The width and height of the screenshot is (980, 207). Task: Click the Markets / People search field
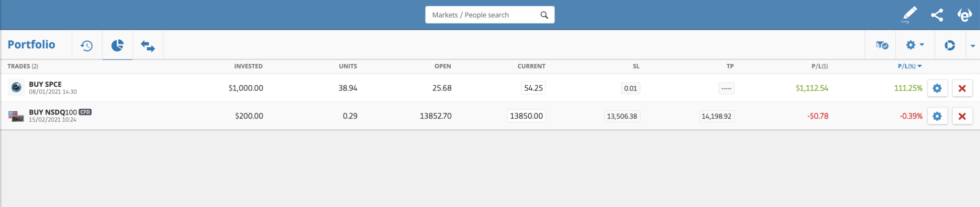[490, 15]
